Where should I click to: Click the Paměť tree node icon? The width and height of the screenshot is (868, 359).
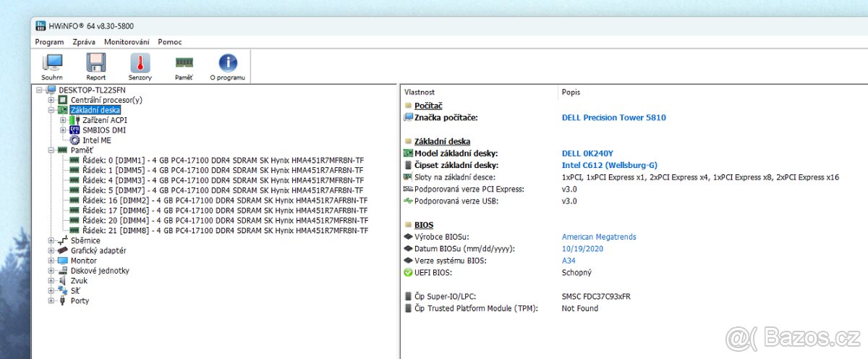pos(63,150)
